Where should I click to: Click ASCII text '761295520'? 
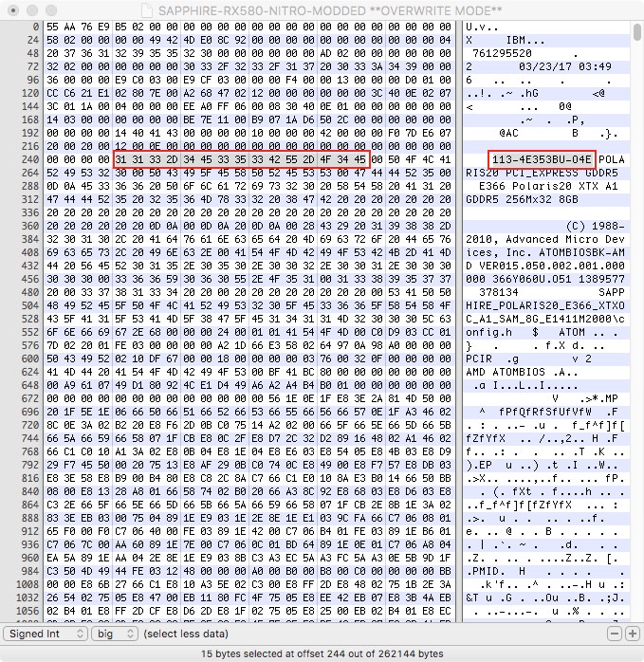pos(502,54)
